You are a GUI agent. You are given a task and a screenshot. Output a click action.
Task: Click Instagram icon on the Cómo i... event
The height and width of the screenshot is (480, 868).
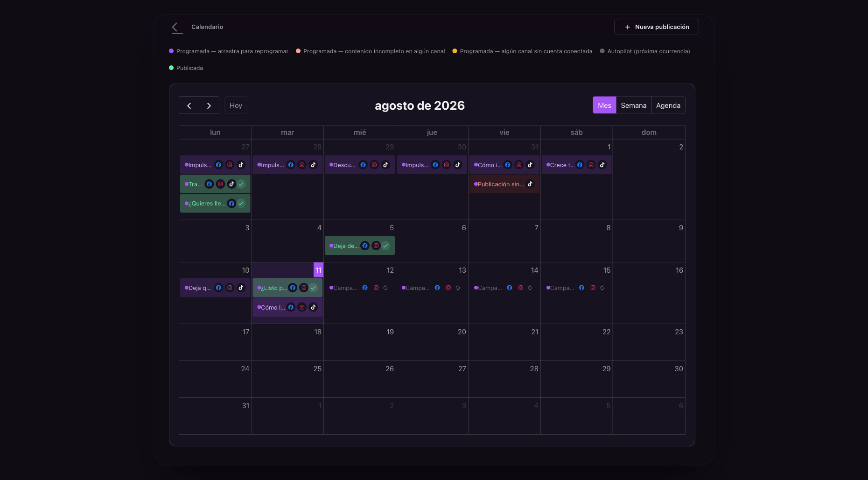click(519, 165)
